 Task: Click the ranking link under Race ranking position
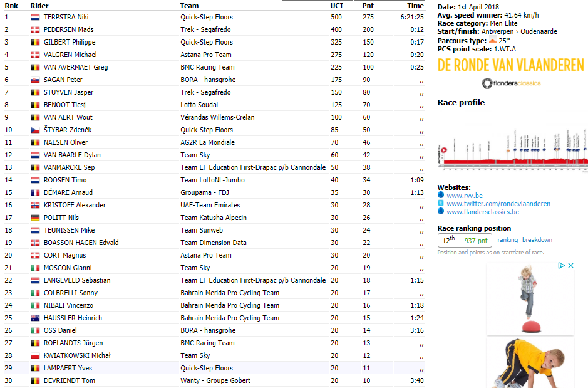(507, 240)
